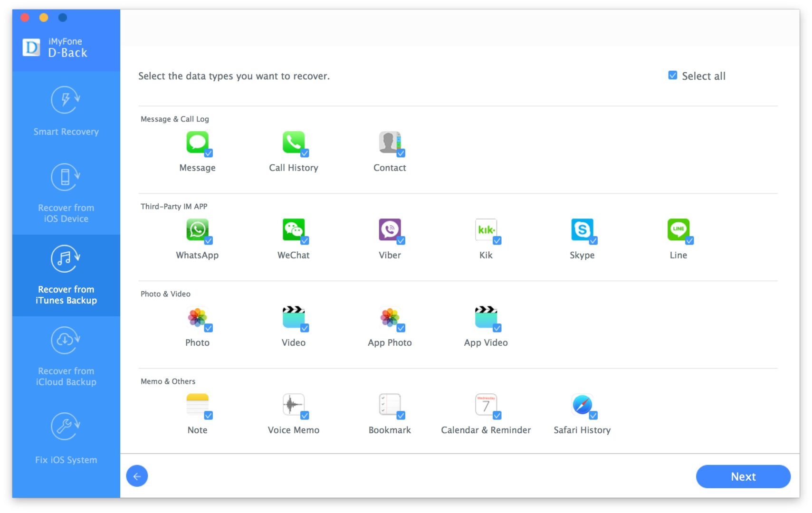
Task: Click the Safari History compass icon
Action: pos(582,404)
